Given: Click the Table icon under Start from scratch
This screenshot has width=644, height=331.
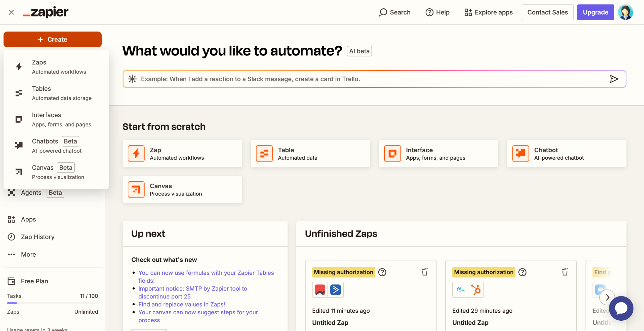Looking at the screenshot, I should (264, 153).
